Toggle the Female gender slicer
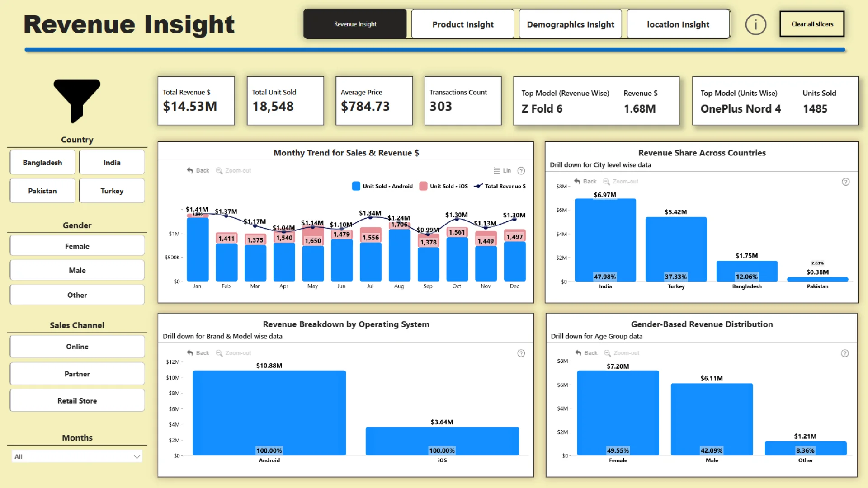The width and height of the screenshot is (868, 488). (77, 246)
